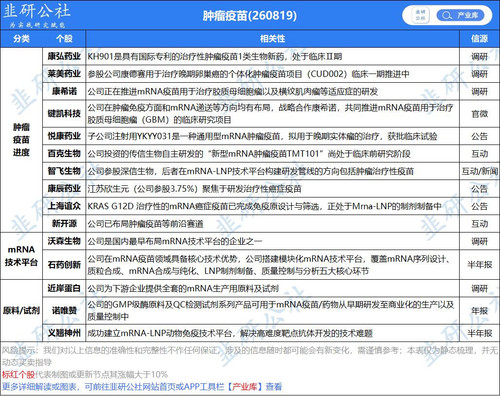
Task: Click stock name 上海谊众
Action: [64, 206]
